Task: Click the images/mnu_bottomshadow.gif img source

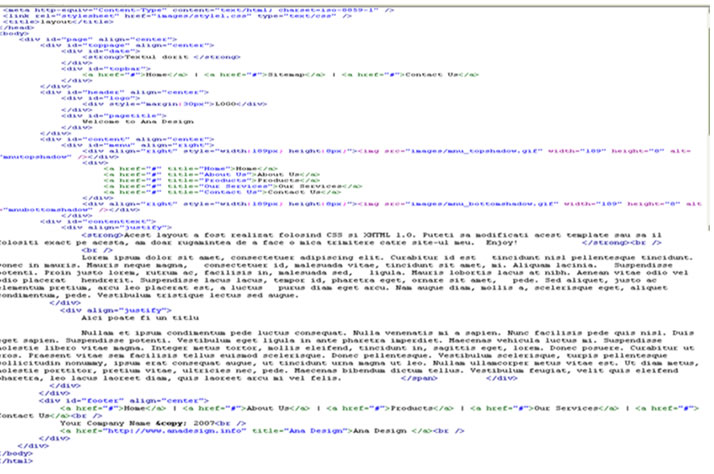Action: 484,204
